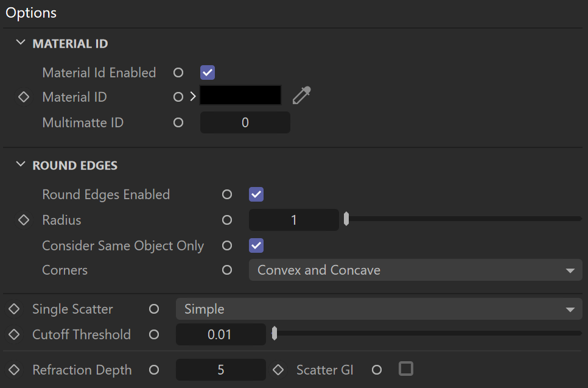This screenshot has height=388, width=588.
Task: Pick Material ID color with eyedropper
Action: [301, 95]
